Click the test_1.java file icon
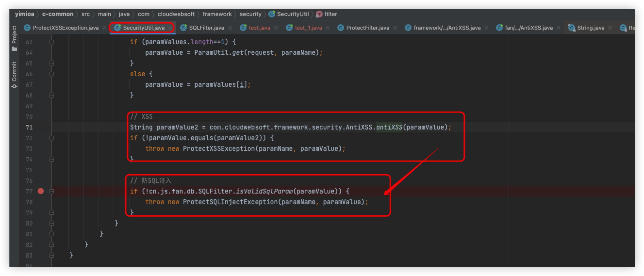Image resolution: width=644 pixels, height=276 pixels. tap(289, 28)
